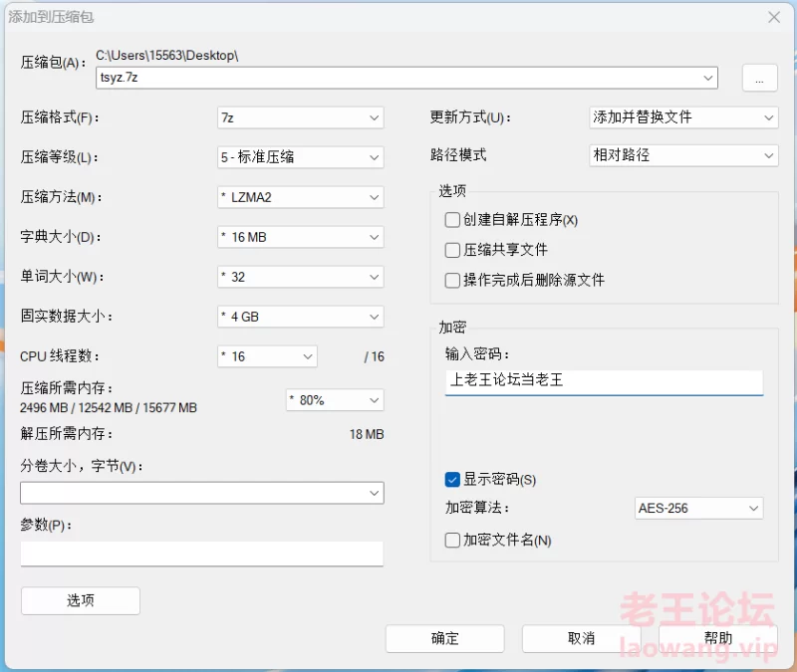
Task: Open the 加密算法 AES-256 dropdown
Action: pos(699,509)
